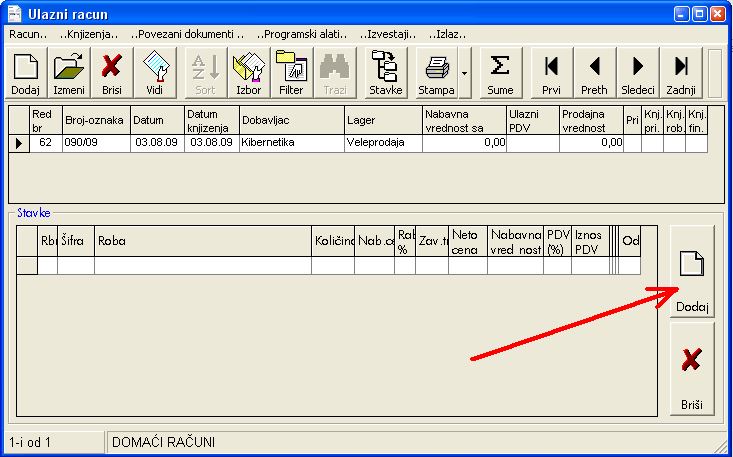Jump to first record with Prvi
Image resolution: width=733 pixels, height=457 pixels.
[x=550, y=73]
